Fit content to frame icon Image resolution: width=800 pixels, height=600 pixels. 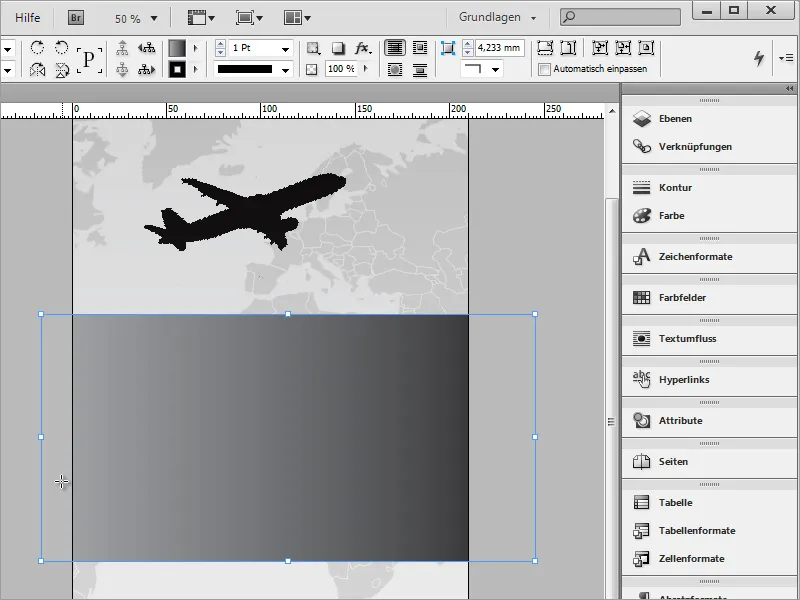point(599,48)
